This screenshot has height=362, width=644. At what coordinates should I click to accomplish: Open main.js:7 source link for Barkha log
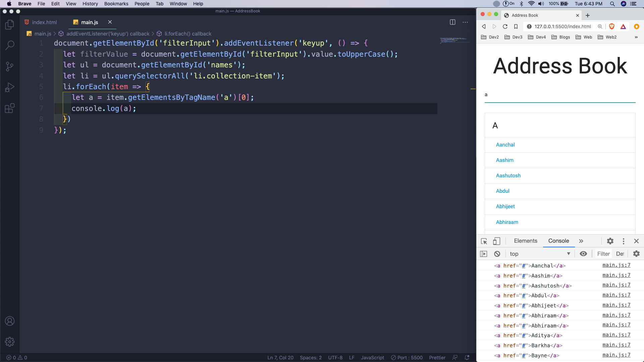[x=616, y=345]
